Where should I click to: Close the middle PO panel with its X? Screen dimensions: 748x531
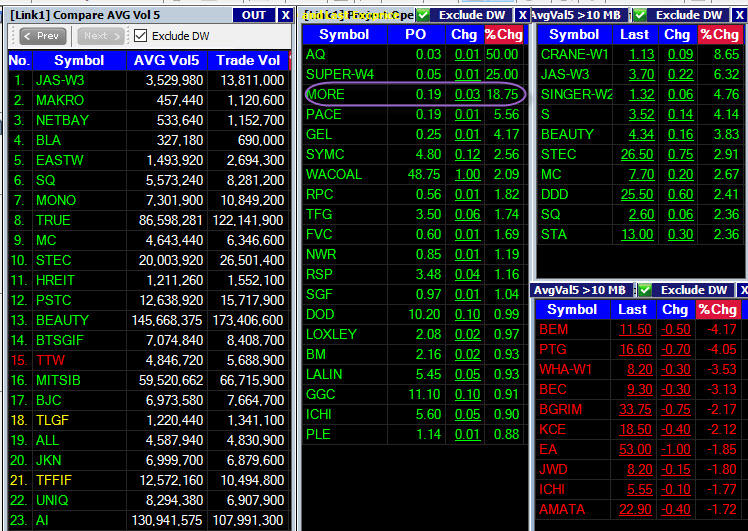(523, 15)
